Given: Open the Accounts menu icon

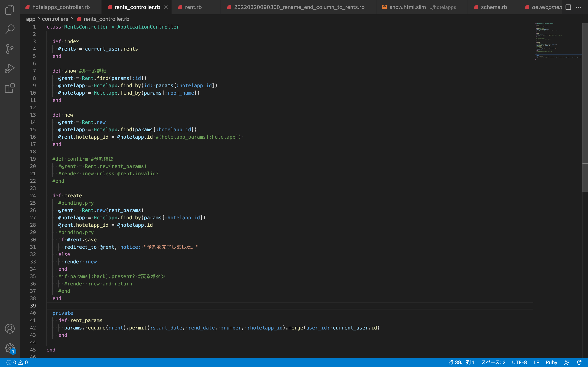Looking at the screenshot, I should [x=10, y=329].
